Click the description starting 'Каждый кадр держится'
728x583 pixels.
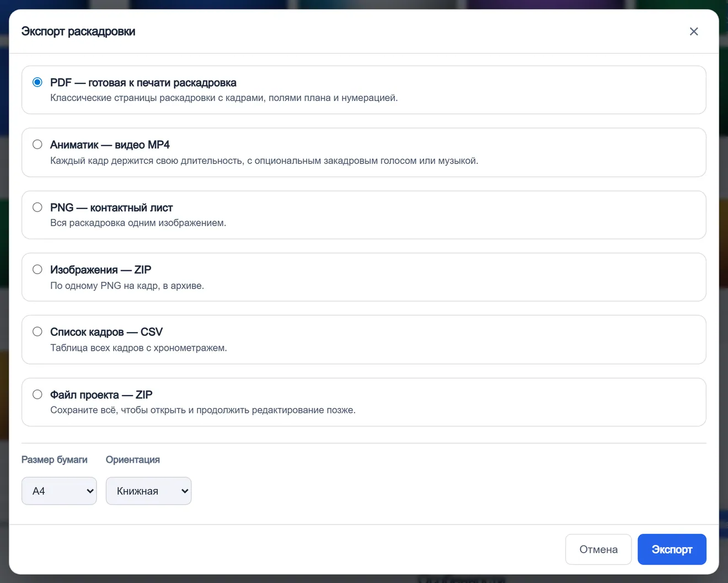click(264, 161)
